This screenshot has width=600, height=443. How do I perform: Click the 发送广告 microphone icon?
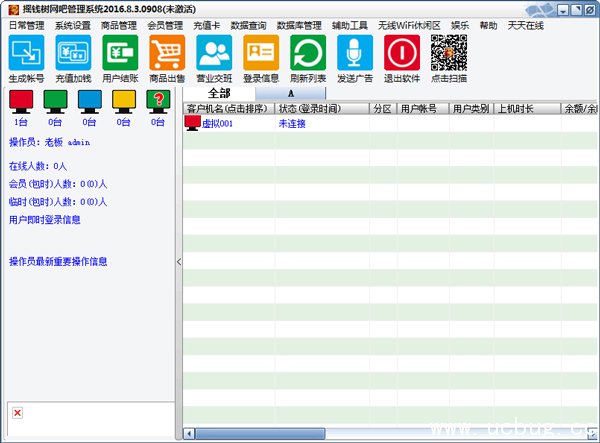click(355, 52)
